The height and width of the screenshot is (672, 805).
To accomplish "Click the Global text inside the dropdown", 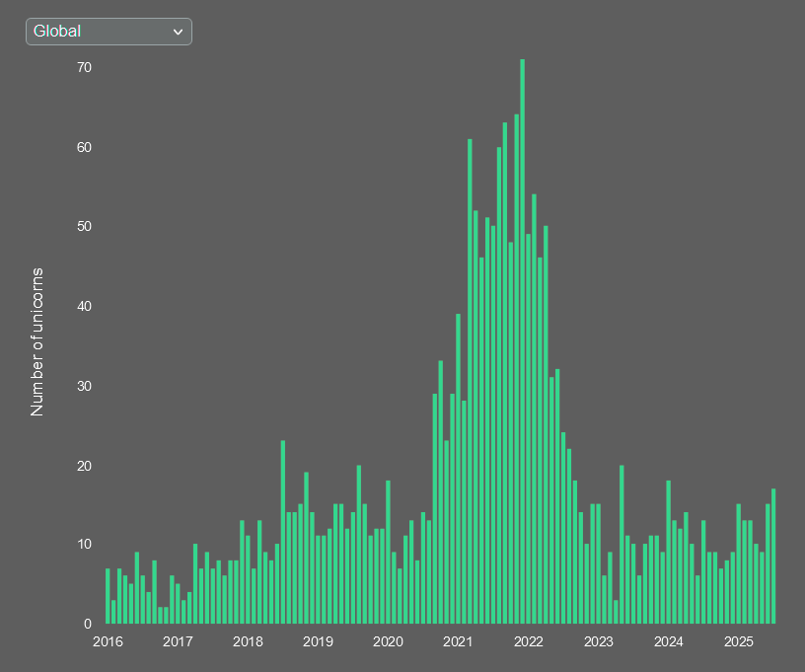I will [x=56, y=31].
